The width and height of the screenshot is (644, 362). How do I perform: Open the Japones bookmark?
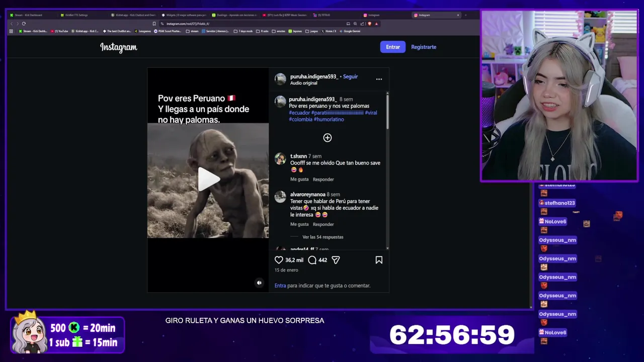click(x=295, y=31)
